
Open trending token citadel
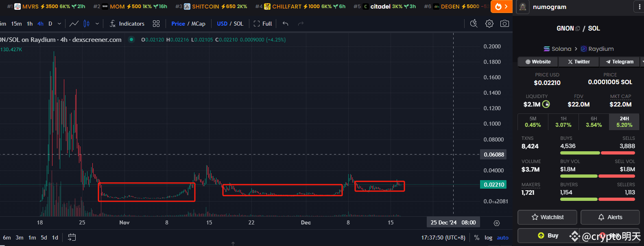tap(384, 7)
